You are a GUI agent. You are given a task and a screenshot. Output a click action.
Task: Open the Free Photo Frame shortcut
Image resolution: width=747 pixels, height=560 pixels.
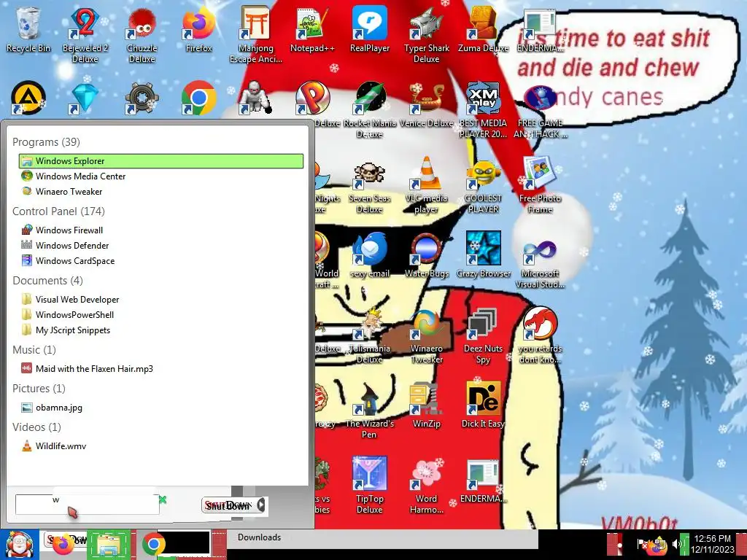pos(540,184)
